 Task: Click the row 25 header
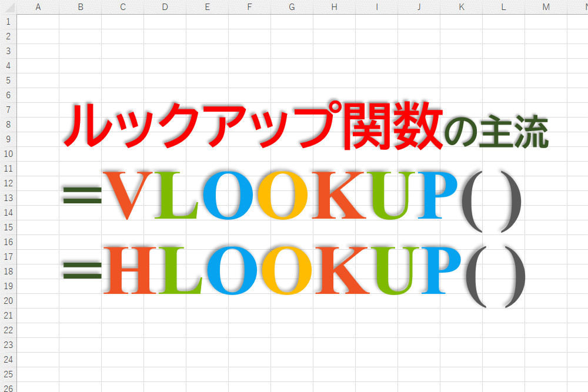click(8, 374)
